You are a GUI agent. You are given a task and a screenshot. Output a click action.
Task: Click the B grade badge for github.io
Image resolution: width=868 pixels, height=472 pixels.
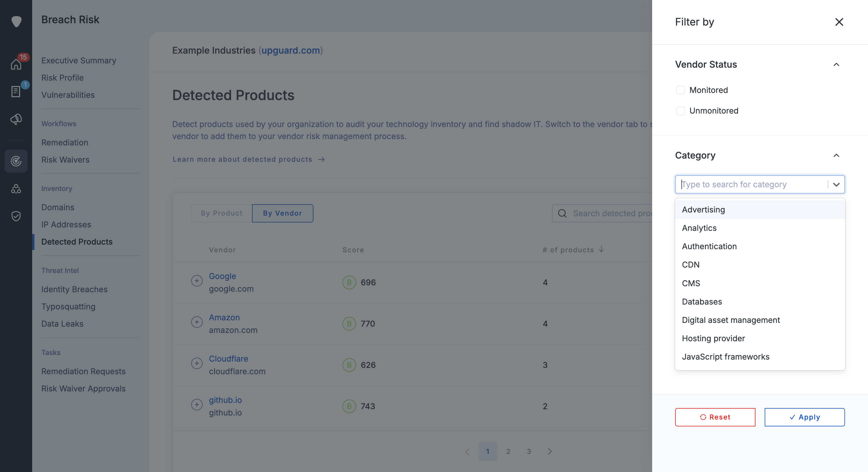[x=349, y=406]
